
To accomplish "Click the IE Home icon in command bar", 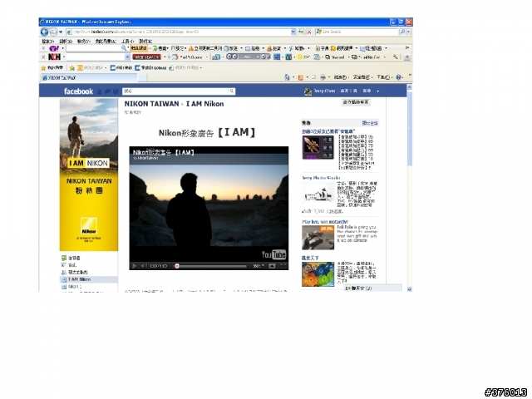I will pos(287,77).
